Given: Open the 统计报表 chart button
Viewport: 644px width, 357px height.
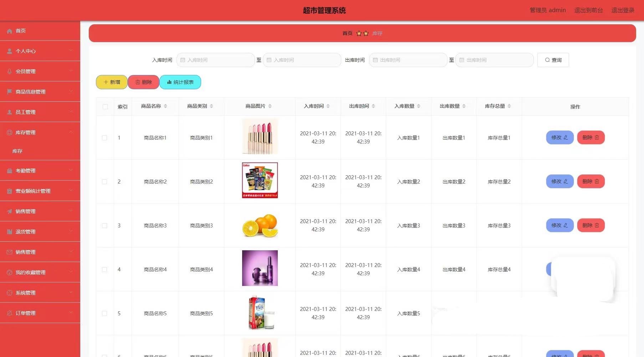Looking at the screenshot, I should (x=180, y=82).
